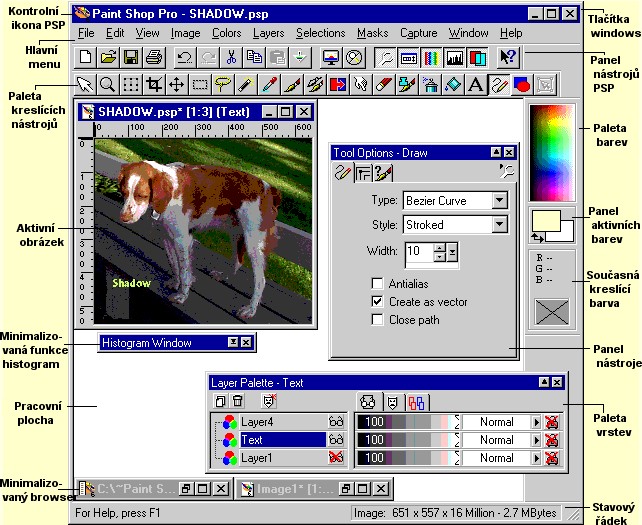Open the Selections menu
The image size is (642, 525).
point(320,33)
